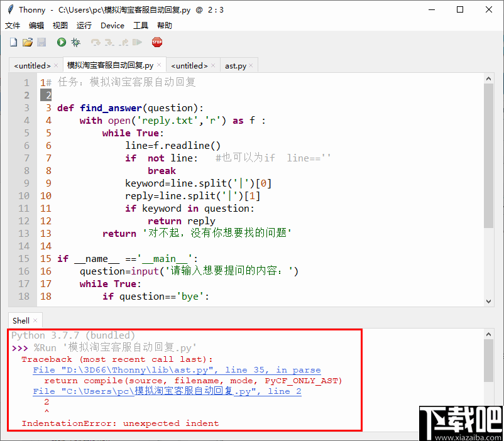Click the Step into icon
This screenshot has height=441, width=504.
(109, 42)
